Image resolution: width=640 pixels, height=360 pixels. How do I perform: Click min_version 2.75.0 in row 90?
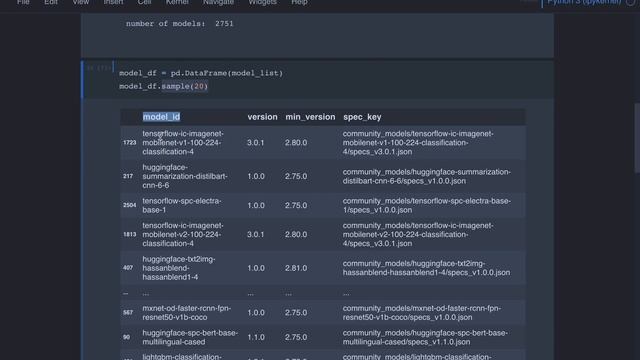click(x=296, y=338)
